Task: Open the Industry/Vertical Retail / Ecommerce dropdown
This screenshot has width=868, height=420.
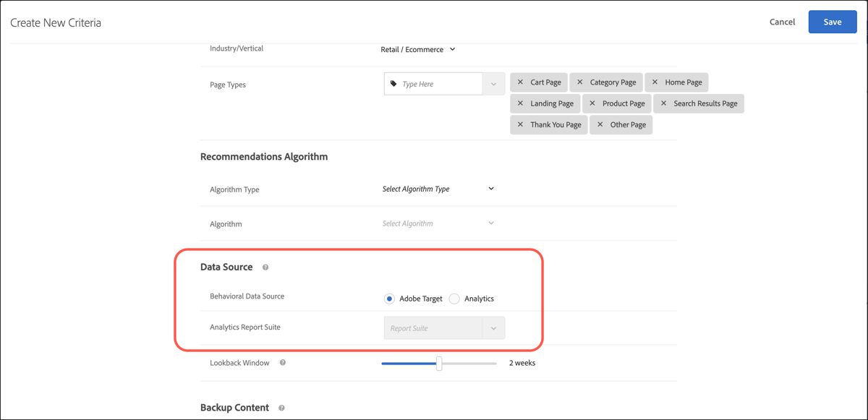Action: coord(418,50)
